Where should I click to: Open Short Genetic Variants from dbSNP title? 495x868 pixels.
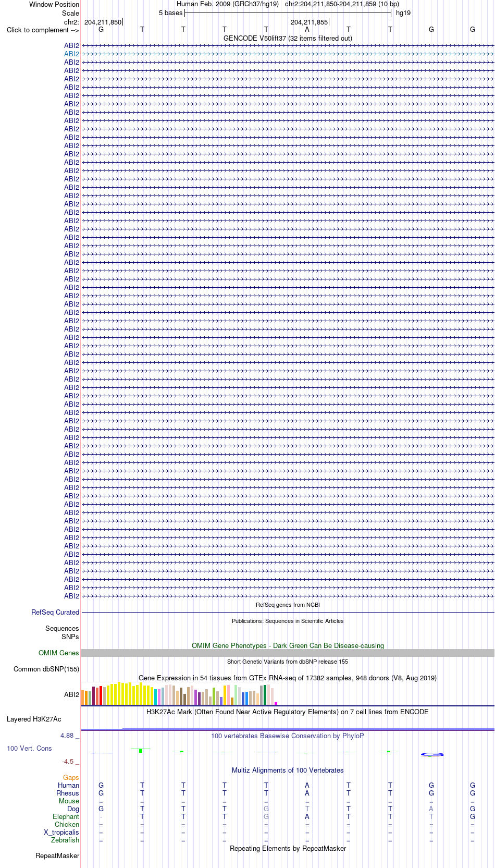[x=288, y=662]
